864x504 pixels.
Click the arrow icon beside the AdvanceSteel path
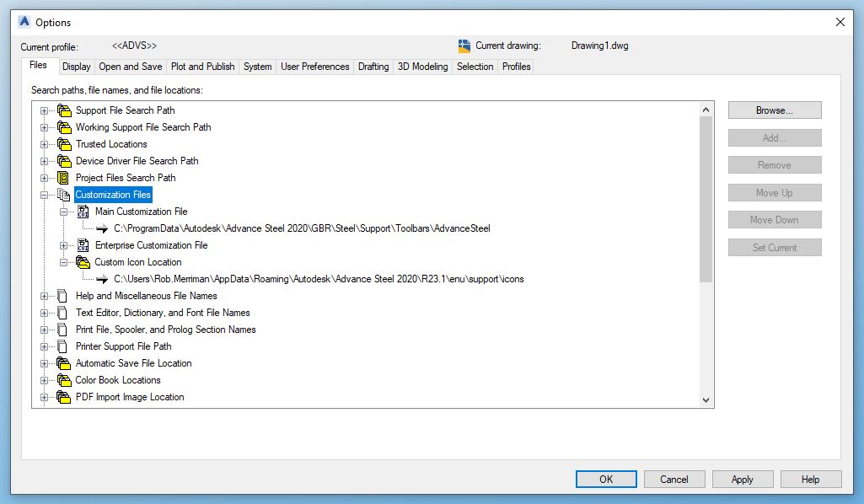[x=102, y=228]
